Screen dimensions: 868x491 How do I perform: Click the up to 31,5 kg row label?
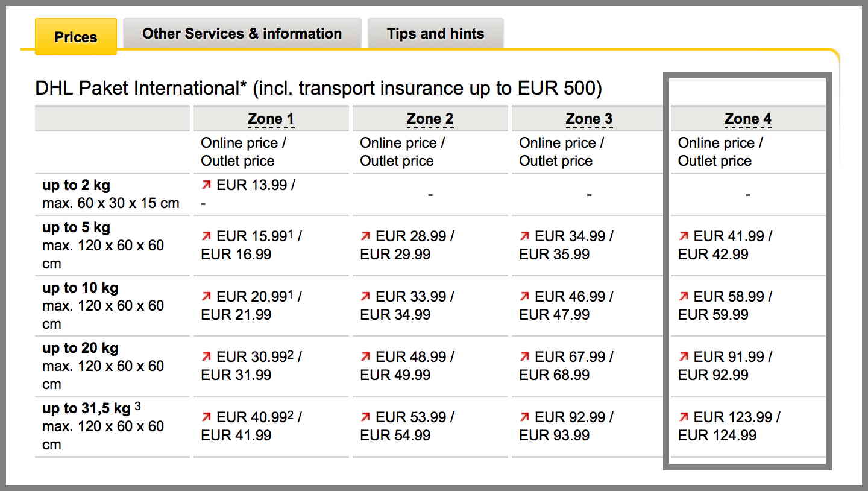click(86, 408)
